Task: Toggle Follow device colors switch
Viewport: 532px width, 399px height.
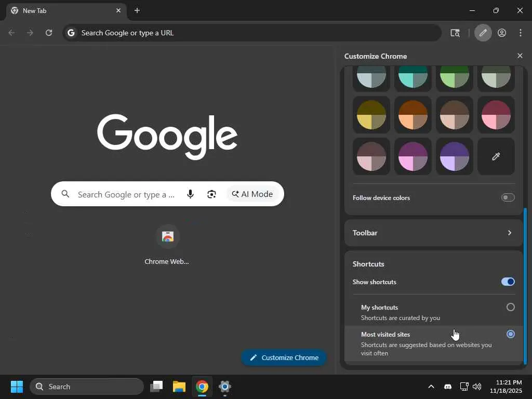Action: 508,197
